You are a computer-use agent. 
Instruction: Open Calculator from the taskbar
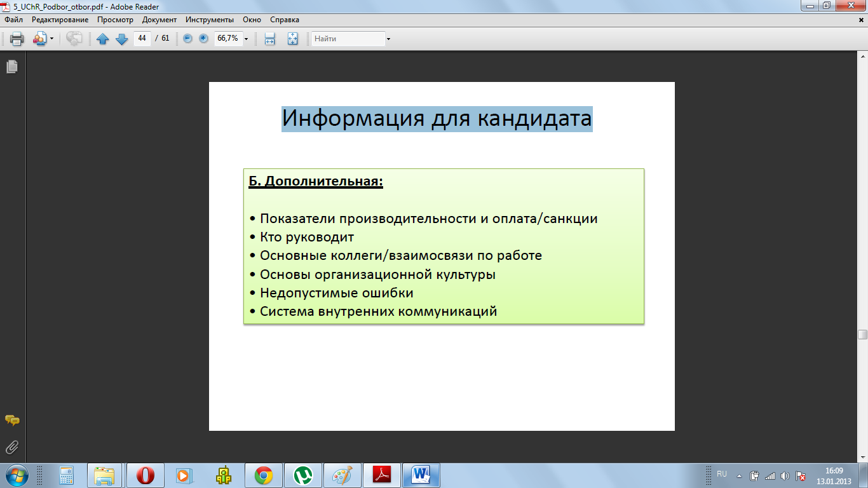tap(66, 475)
